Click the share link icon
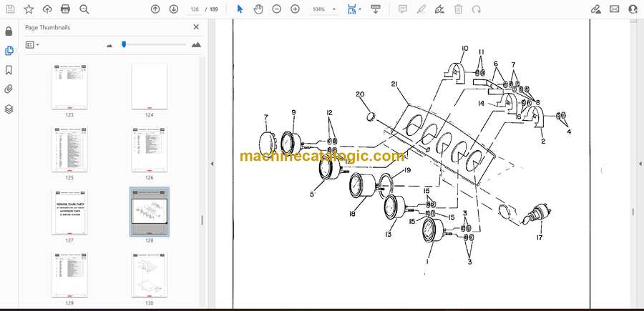Viewport: 644px width, 311px height. click(596, 9)
